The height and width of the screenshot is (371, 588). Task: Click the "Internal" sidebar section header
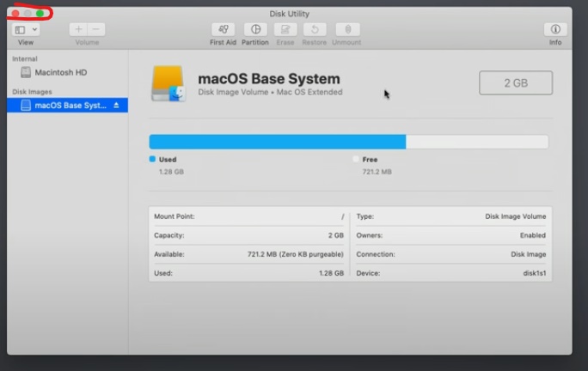point(25,59)
